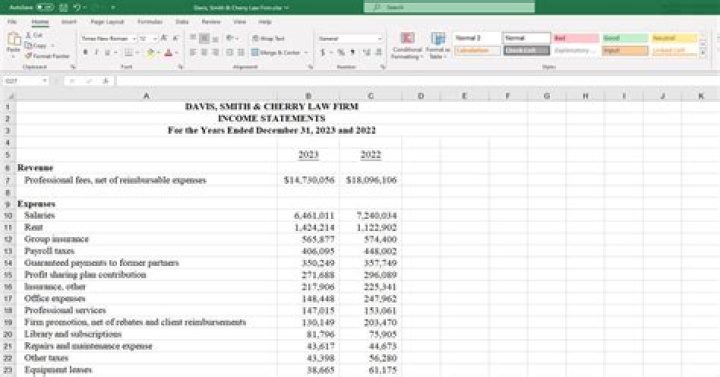Click the Search box in title bar
Viewport: 720px width, 377px height.
449,7
